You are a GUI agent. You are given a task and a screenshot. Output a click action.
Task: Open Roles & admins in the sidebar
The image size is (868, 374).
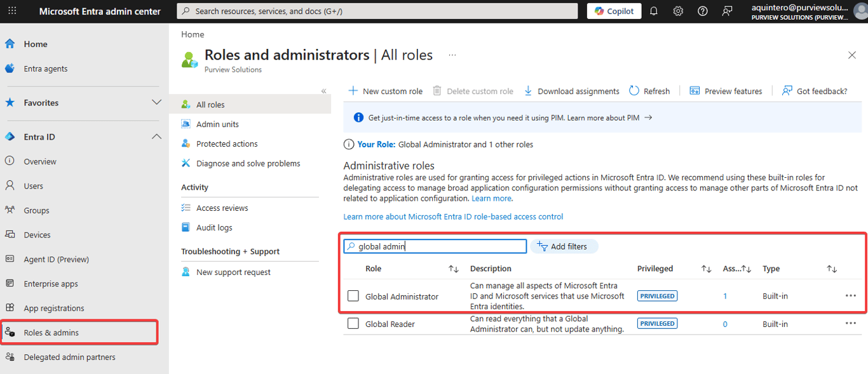click(51, 333)
